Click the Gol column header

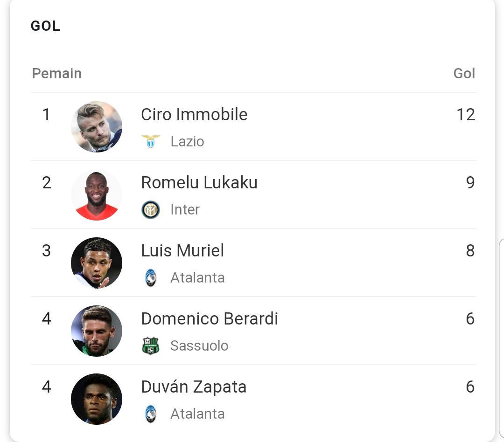tap(464, 74)
